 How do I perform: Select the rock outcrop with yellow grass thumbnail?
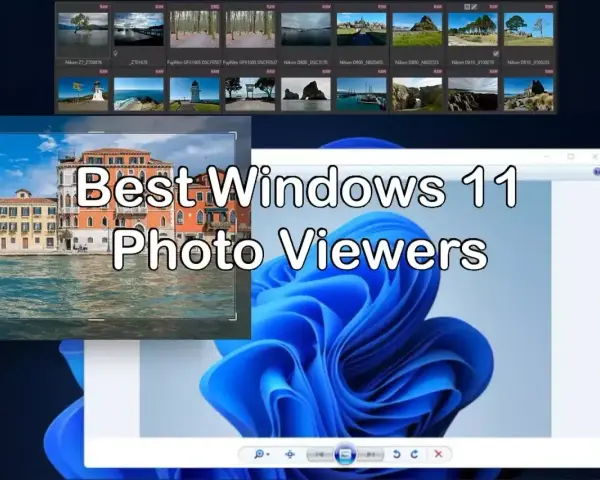(528, 94)
